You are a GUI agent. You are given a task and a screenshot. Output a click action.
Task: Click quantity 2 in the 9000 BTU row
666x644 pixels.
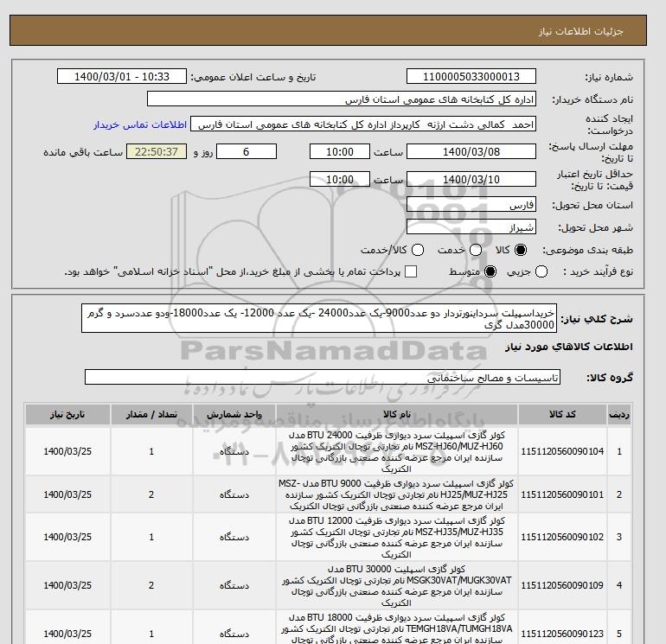coord(151,494)
